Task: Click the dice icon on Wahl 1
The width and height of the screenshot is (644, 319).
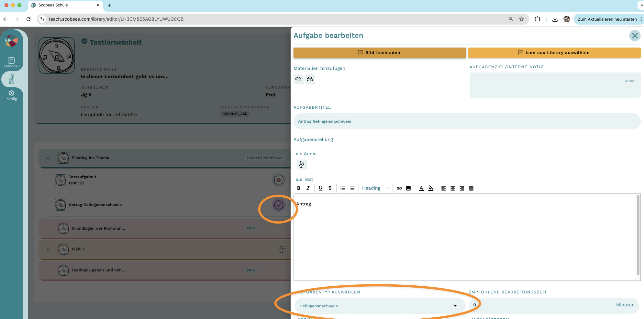Action: [x=282, y=249]
